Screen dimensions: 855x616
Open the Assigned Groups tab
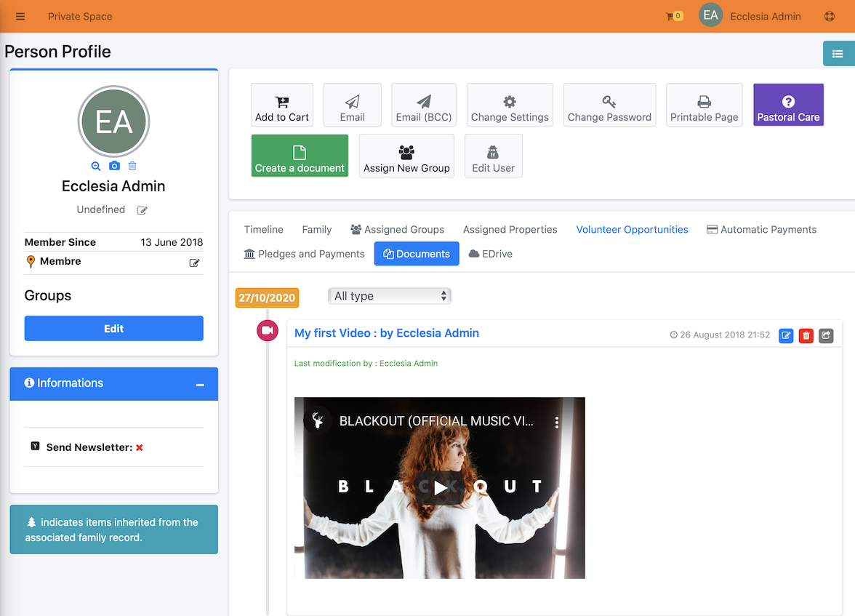(397, 230)
